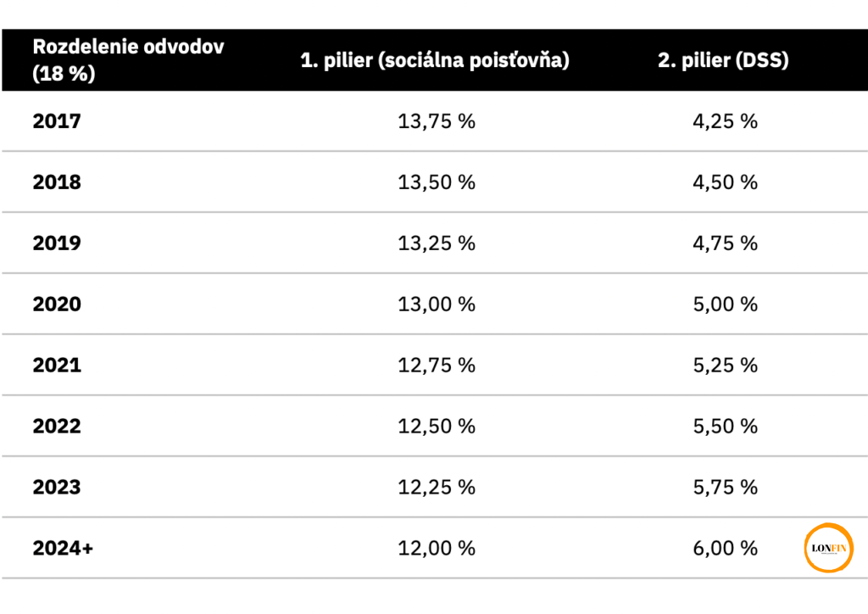Click the LONFIN orange circle logo
868x614 pixels.
point(828,548)
